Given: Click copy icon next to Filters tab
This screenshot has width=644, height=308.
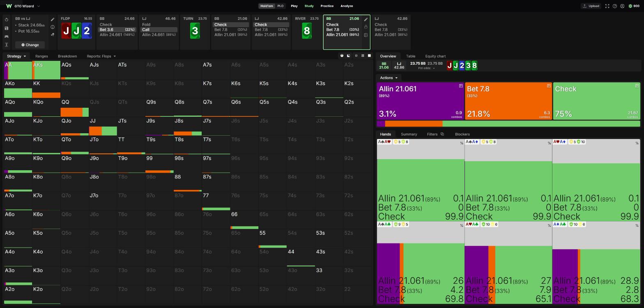Looking at the screenshot, I should [x=442, y=134].
